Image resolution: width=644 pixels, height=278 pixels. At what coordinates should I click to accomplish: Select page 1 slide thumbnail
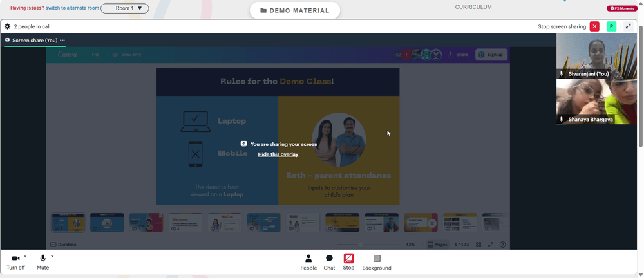click(x=68, y=222)
